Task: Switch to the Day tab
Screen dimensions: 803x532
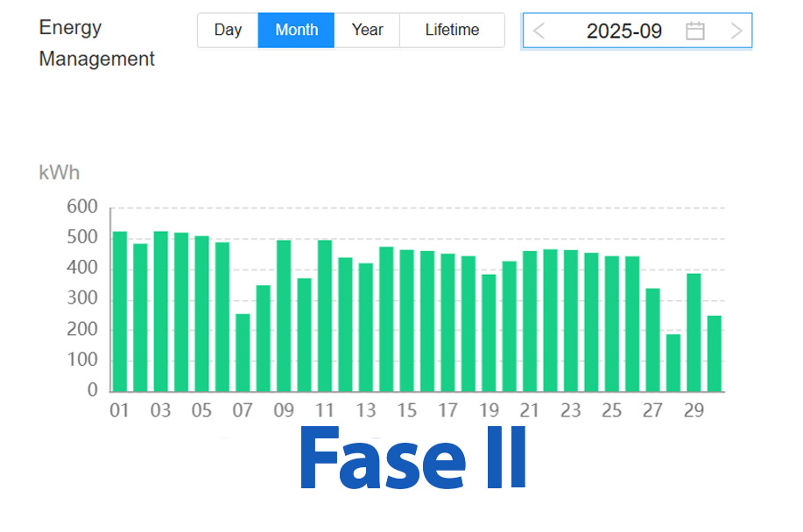Action: tap(228, 30)
